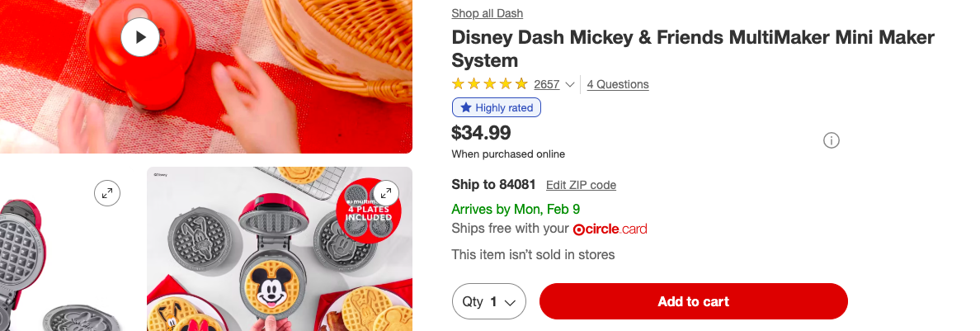Click the star in Highly rated badge
The width and height of the screenshot is (980, 331).
pos(466,107)
